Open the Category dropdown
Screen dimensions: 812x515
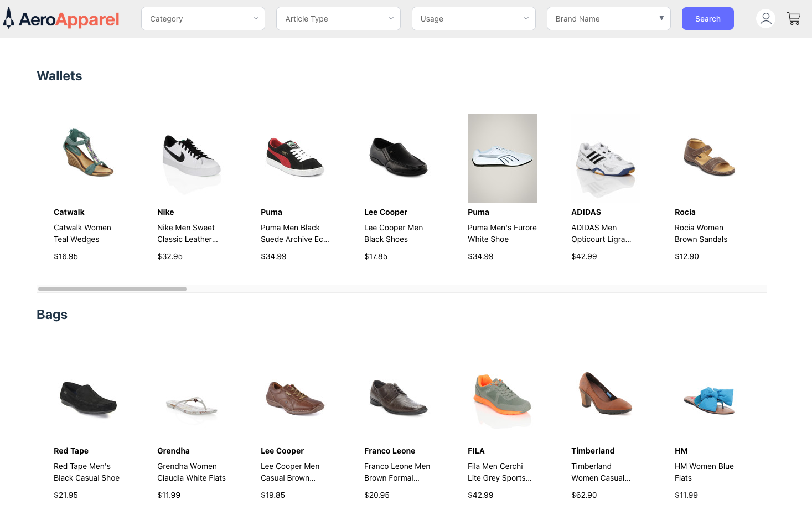pos(203,18)
